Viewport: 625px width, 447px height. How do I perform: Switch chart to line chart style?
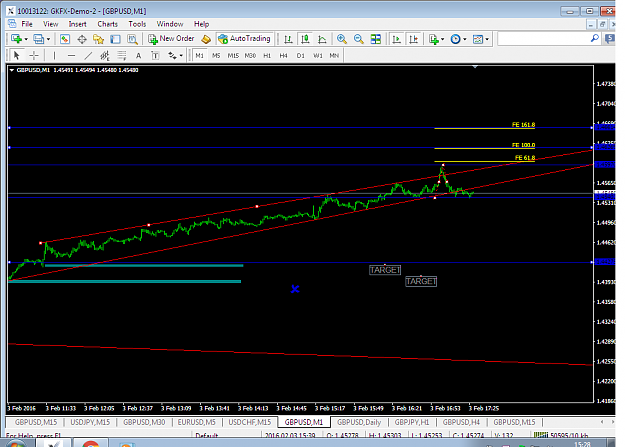click(x=322, y=39)
